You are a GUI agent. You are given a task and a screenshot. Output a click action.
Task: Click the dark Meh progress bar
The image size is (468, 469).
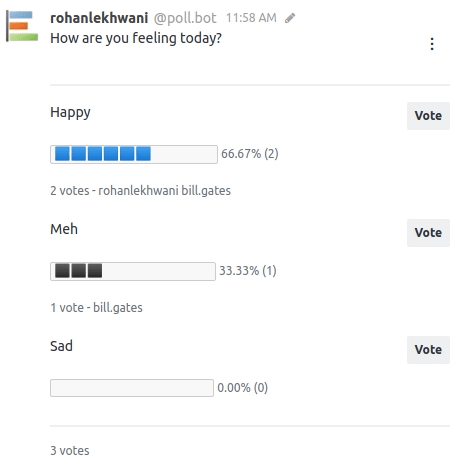pos(133,271)
